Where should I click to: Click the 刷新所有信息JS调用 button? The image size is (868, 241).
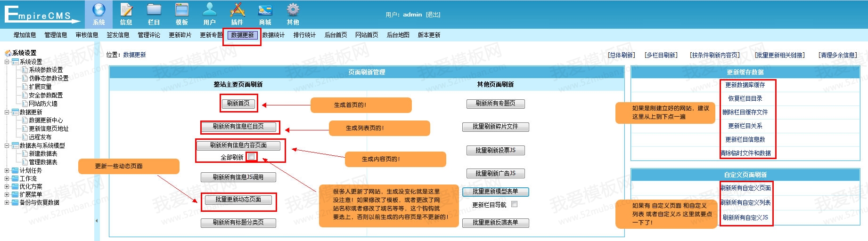(238, 177)
